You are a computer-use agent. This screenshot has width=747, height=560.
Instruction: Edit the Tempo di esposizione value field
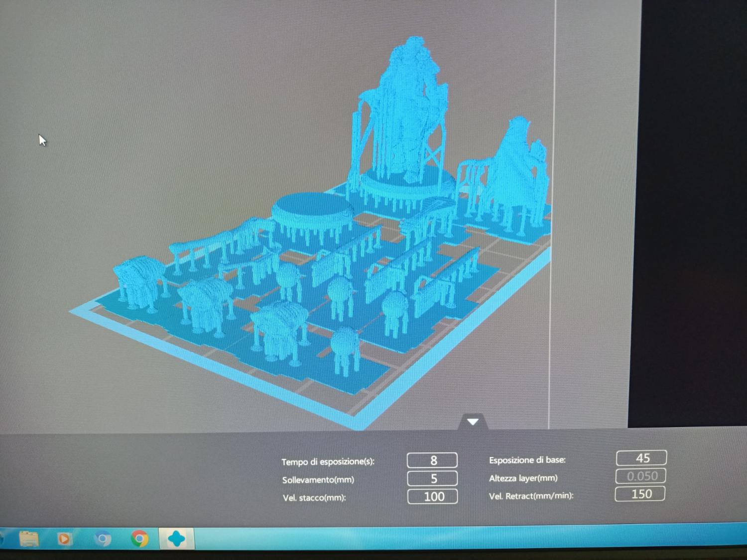pos(432,460)
